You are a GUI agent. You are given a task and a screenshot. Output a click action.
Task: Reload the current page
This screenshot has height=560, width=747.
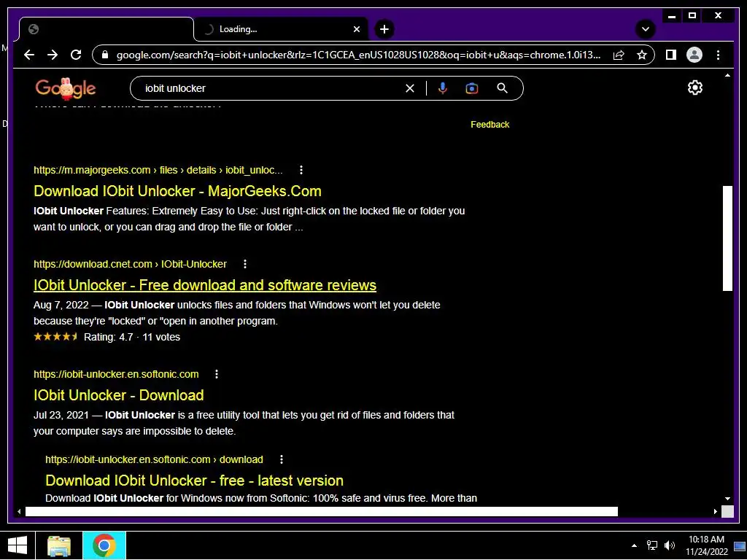pos(76,55)
